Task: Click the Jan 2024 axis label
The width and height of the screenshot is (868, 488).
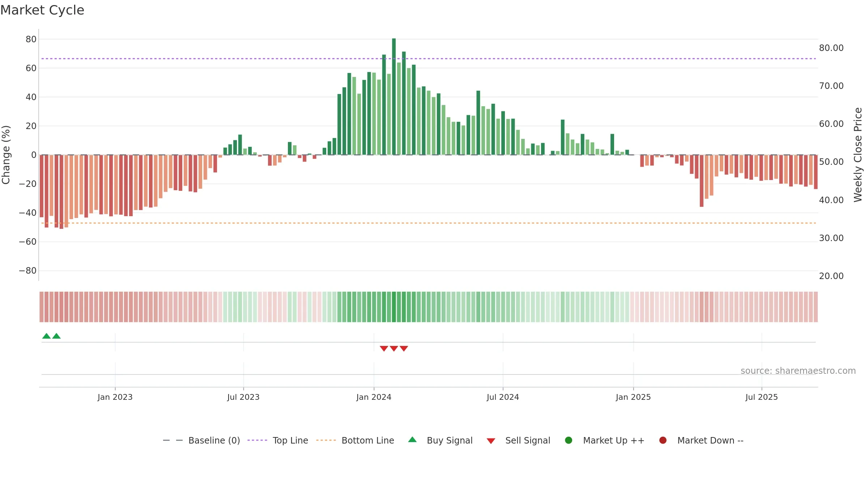Action: click(374, 397)
